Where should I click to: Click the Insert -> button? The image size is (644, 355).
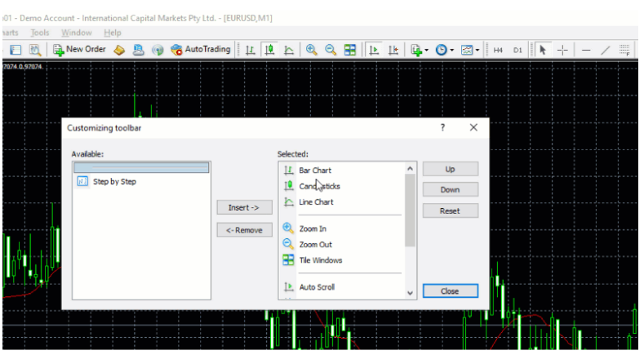244,208
